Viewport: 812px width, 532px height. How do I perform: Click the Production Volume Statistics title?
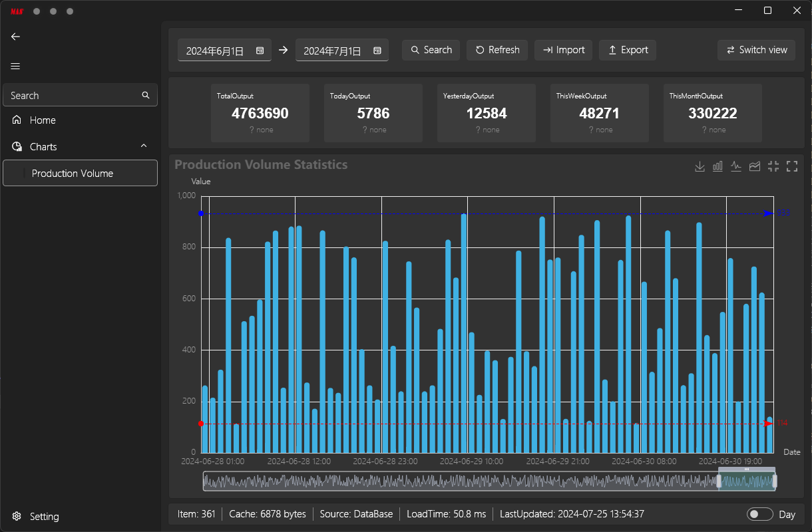pyautogui.click(x=261, y=164)
